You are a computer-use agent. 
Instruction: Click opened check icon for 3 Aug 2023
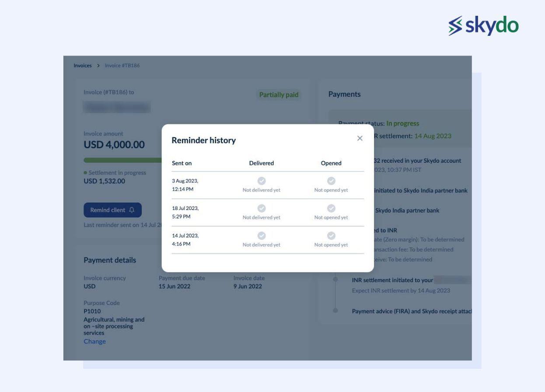[331, 181]
